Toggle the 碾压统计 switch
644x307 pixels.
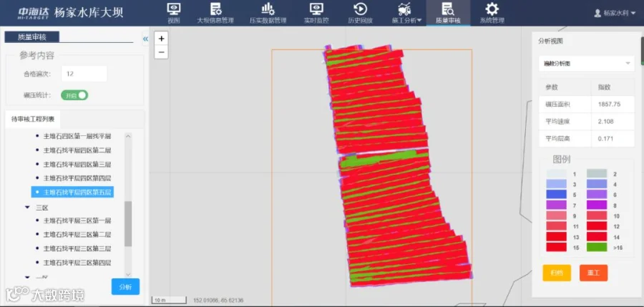(x=74, y=95)
